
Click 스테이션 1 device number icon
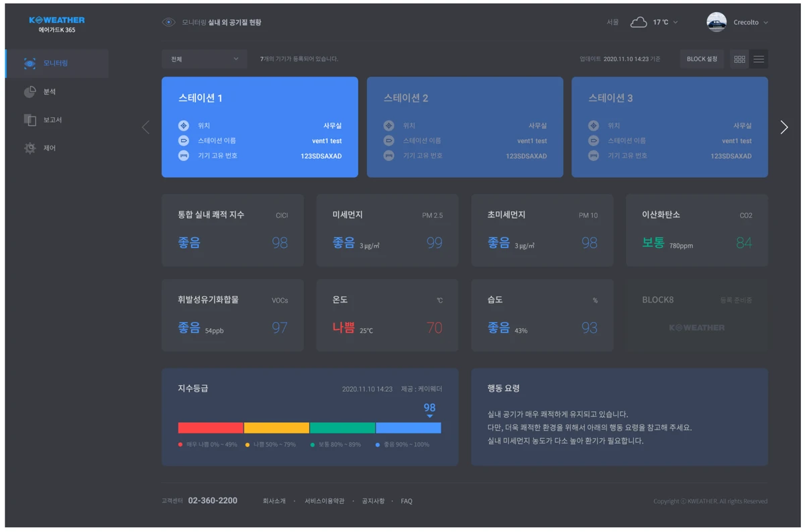(x=183, y=156)
